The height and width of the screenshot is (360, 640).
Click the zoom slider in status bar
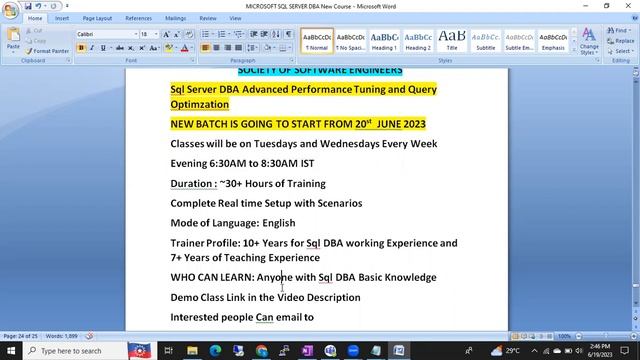(606, 336)
